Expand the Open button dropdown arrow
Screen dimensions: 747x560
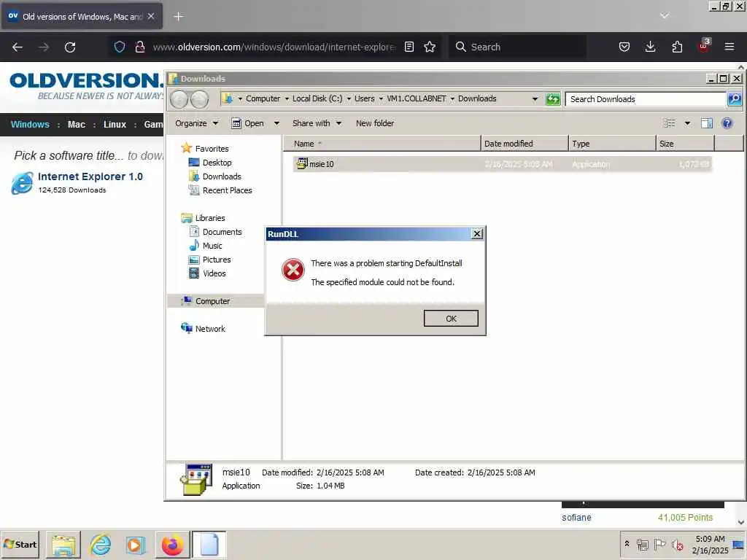pos(276,123)
